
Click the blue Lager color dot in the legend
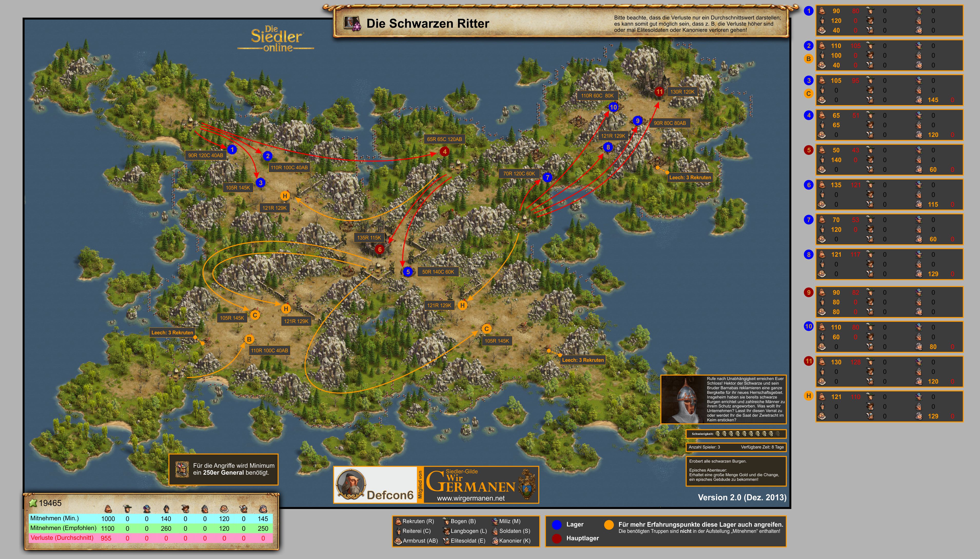556,525
